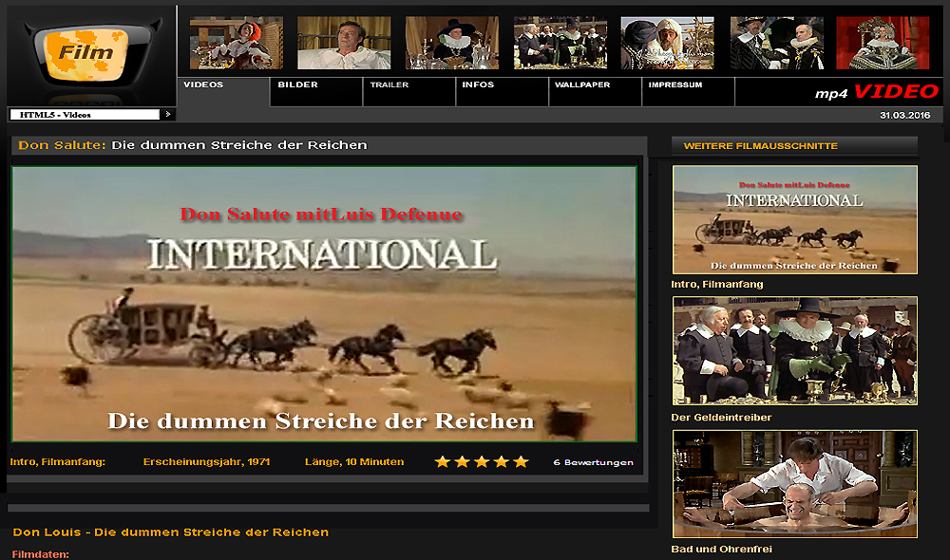Click the dropdown arrow beside HTML5 - Videos

coord(168,115)
